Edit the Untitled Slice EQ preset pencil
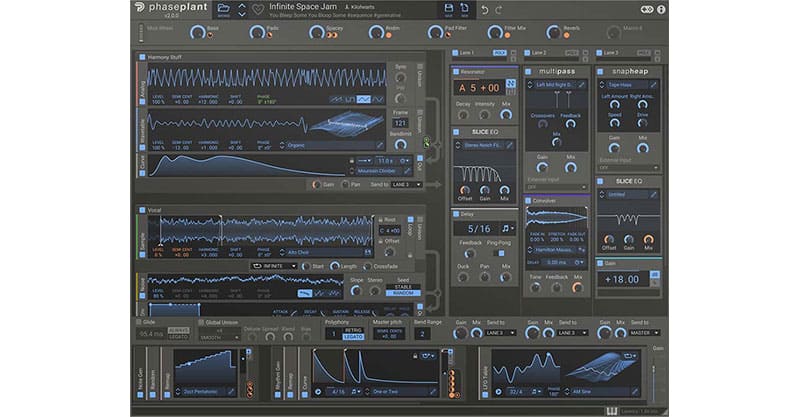Image resolution: width=800 pixels, height=417 pixels. click(x=653, y=194)
